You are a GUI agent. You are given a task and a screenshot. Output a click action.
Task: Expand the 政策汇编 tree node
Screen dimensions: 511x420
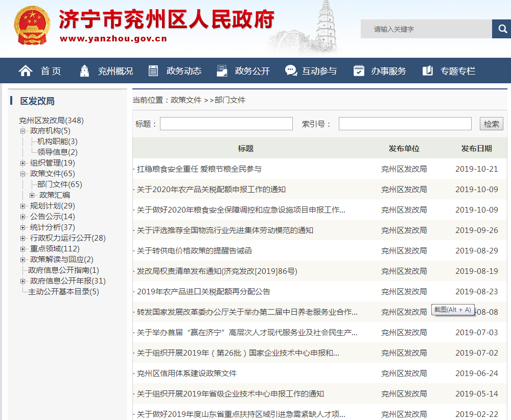(32, 195)
